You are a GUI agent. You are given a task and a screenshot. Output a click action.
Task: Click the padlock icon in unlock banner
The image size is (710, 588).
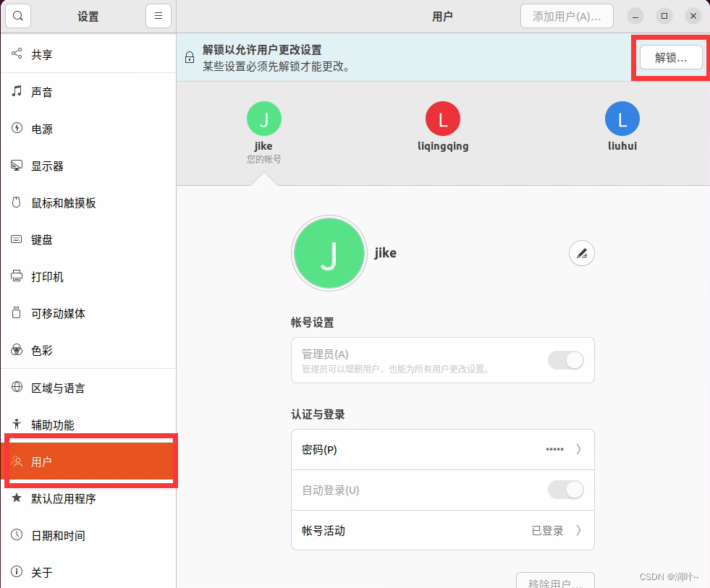click(190, 57)
